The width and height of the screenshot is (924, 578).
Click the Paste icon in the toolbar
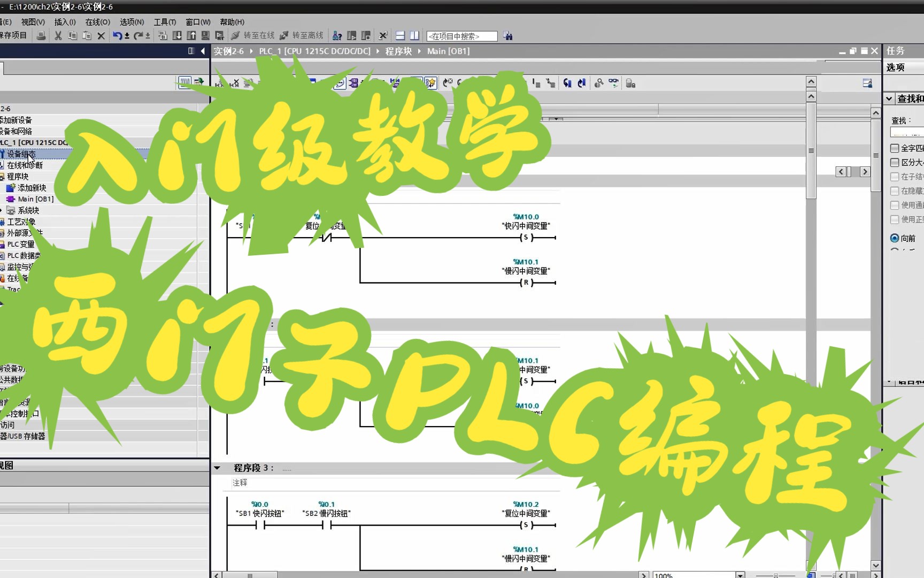(x=87, y=36)
